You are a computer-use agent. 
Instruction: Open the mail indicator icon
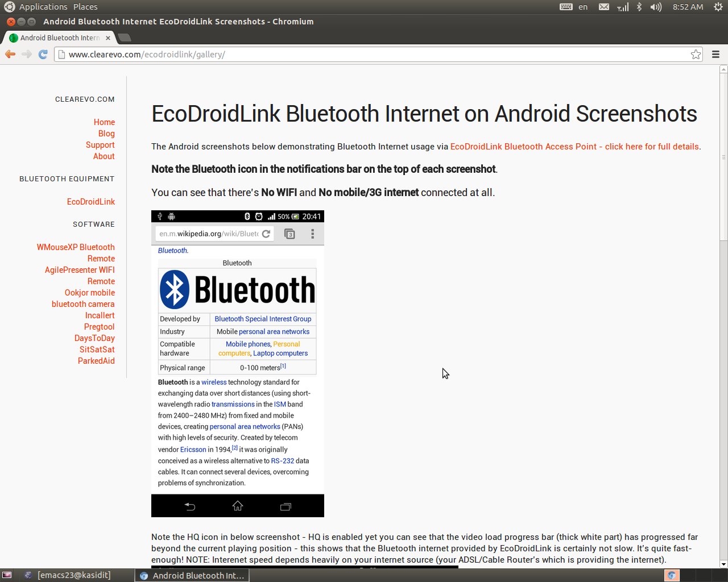click(x=604, y=7)
